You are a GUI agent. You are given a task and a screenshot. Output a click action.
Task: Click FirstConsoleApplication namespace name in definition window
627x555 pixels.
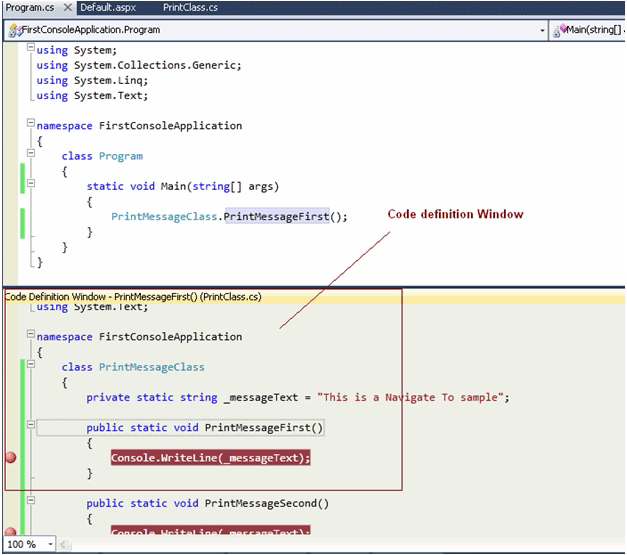pyautogui.click(x=170, y=337)
